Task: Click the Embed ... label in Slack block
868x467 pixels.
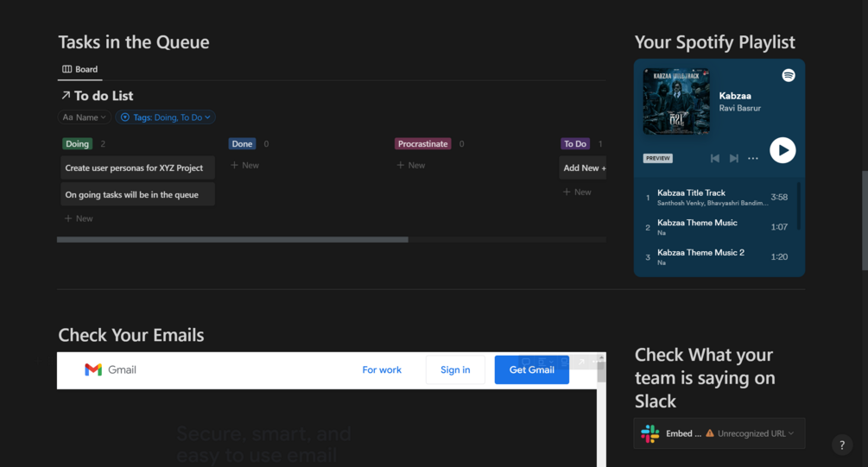Action: click(684, 433)
